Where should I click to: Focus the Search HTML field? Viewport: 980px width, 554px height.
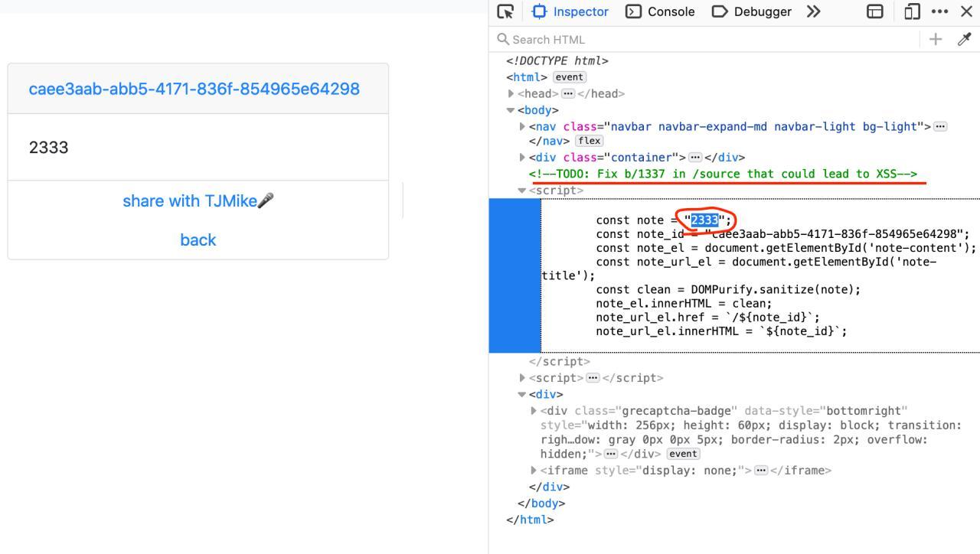(x=704, y=39)
